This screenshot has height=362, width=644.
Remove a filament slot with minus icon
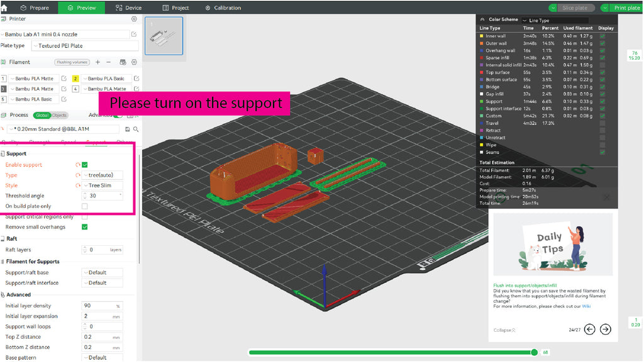click(108, 62)
